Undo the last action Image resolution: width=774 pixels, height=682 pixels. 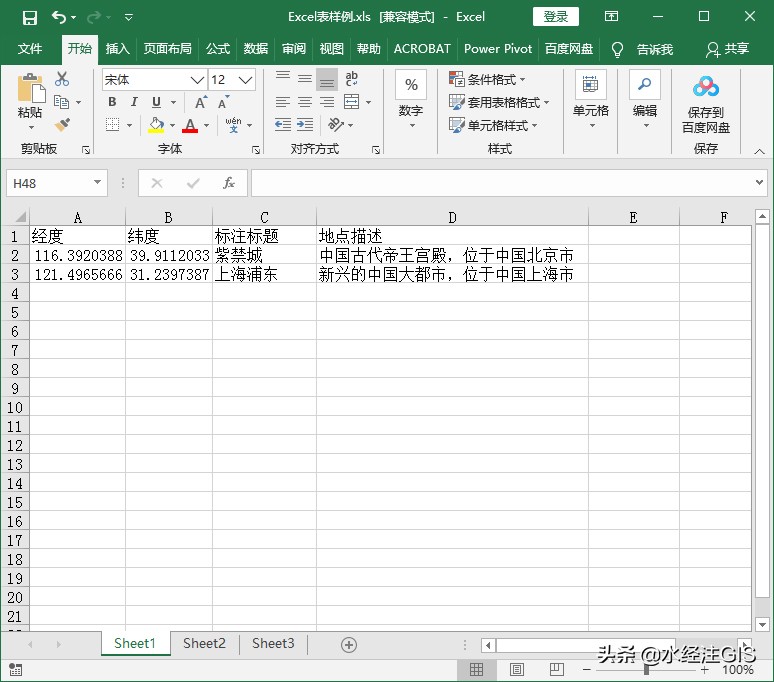point(59,18)
